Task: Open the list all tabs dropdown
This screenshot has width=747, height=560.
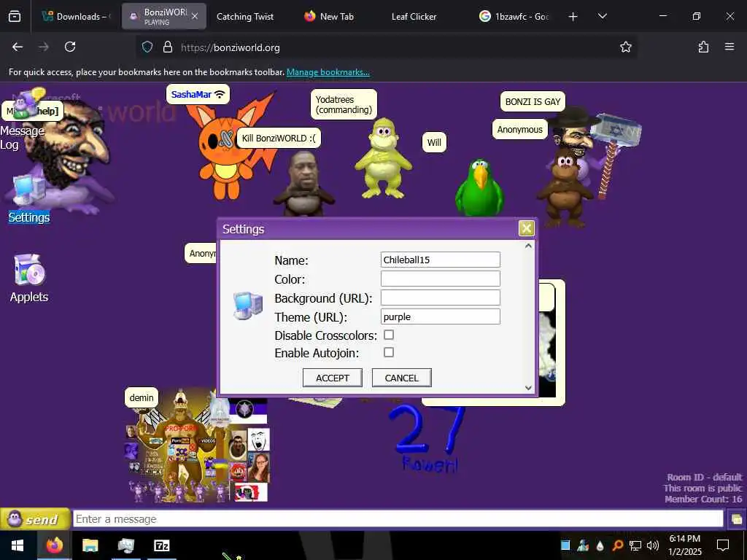Action: coord(602,17)
